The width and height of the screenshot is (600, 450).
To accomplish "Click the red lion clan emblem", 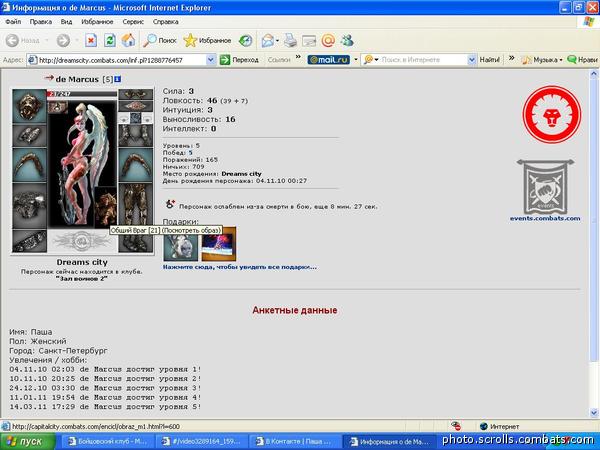I will click(x=552, y=114).
